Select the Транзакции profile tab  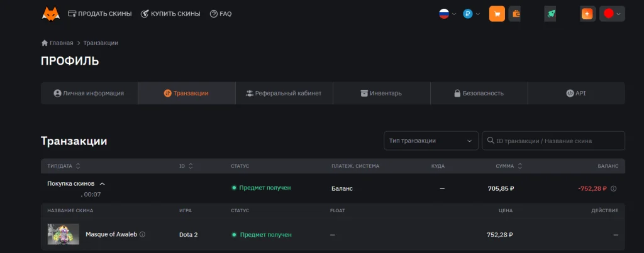186,93
